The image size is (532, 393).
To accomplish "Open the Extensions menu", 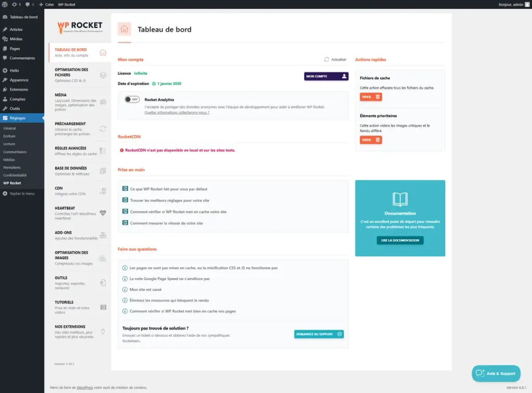I will coord(22,89).
